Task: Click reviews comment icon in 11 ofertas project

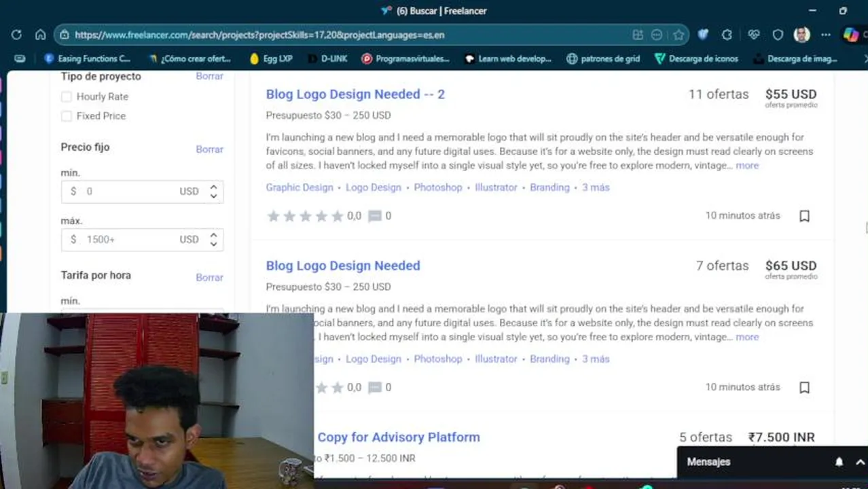Action: point(374,216)
